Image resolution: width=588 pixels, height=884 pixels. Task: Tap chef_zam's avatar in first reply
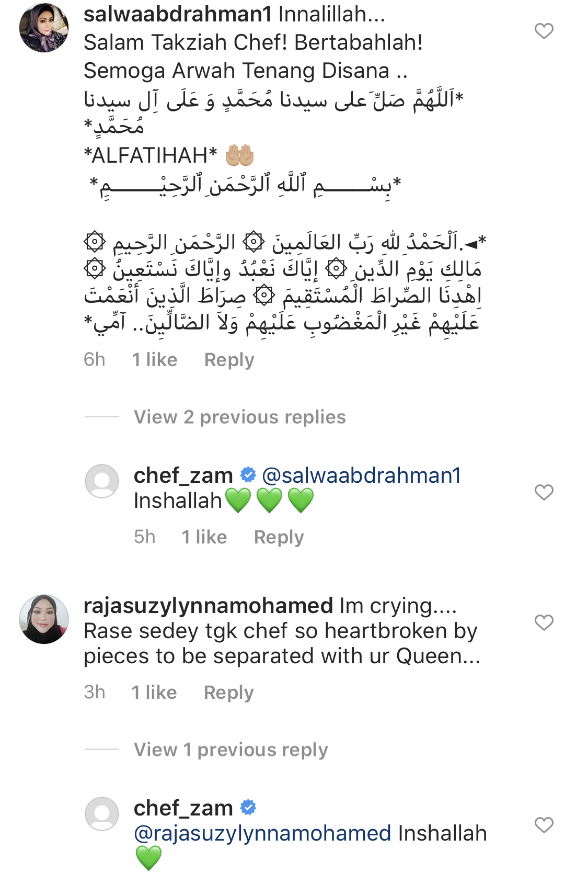click(x=102, y=481)
